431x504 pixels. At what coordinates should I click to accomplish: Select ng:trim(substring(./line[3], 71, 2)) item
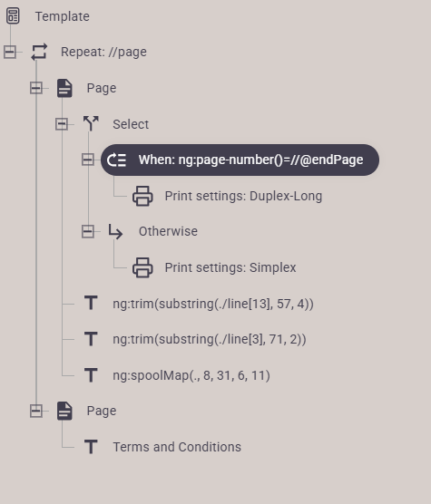pos(209,339)
